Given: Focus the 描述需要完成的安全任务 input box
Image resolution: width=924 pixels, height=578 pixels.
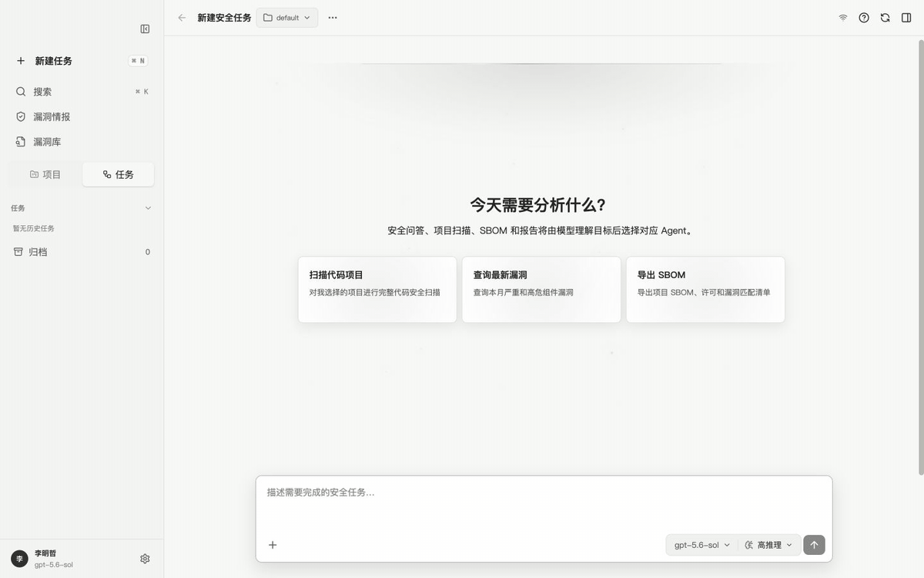Looking at the screenshot, I should (544, 502).
